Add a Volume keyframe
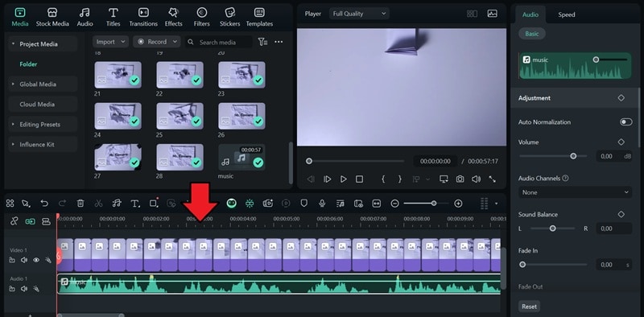 pyautogui.click(x=621, y=142)
